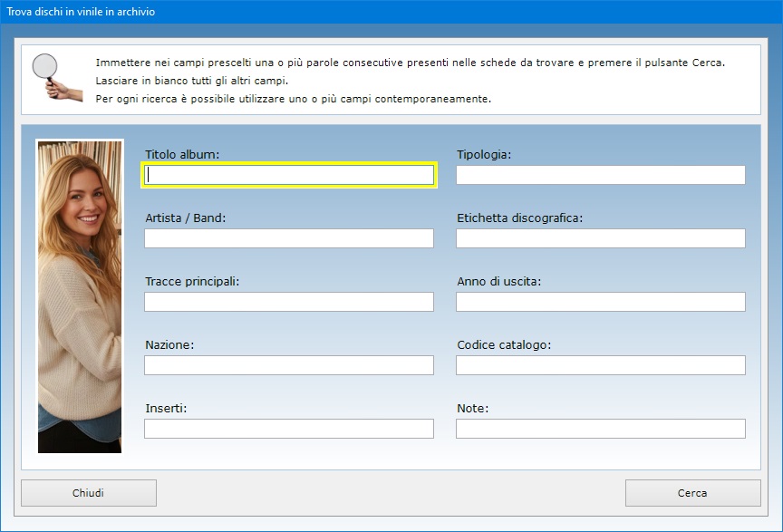
Task: Focus the Nazione text field
Action: click(289, 365)
